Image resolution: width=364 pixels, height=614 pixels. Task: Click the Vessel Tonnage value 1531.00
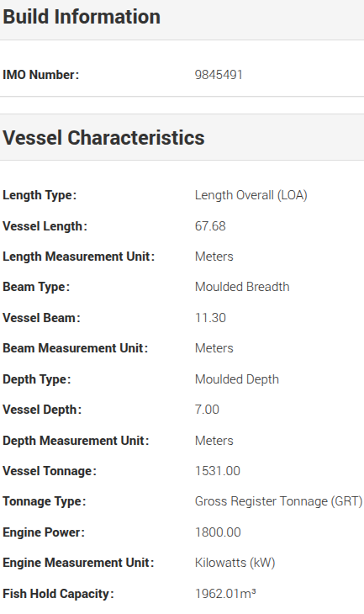pyautogui.click(x=218, y=471)
